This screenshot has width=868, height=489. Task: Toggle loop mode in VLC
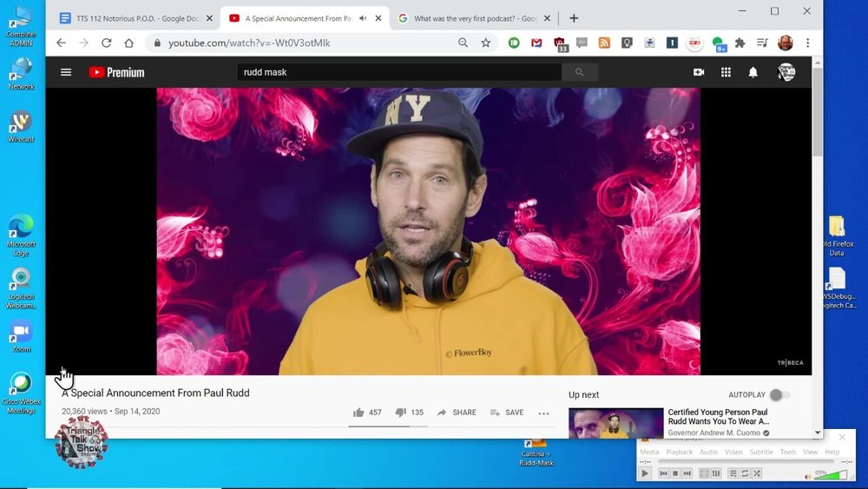pos(745,473)
